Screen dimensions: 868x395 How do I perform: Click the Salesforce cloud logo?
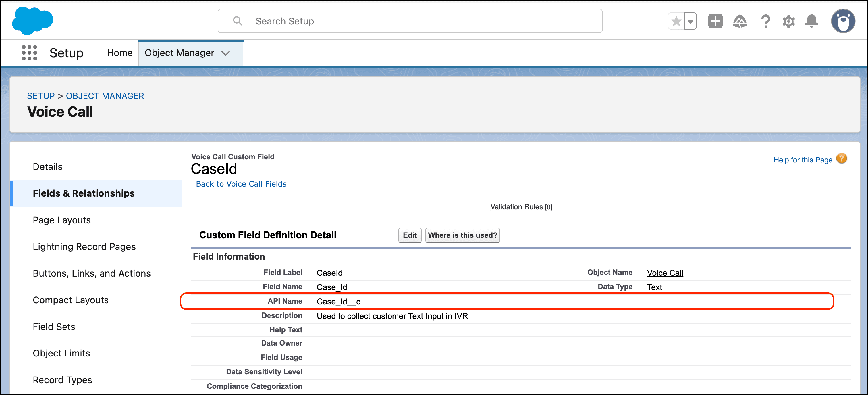click(33, 21)
